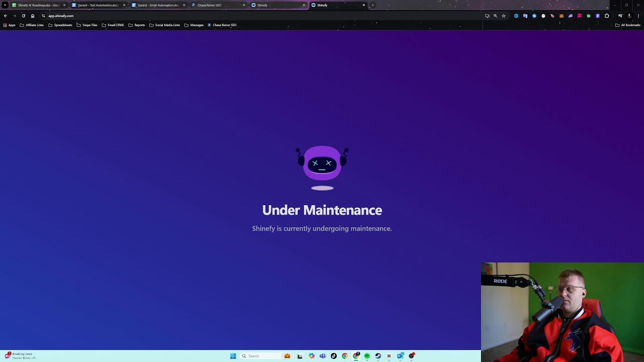Open Microsoft Teams from taskbar
Viewport: 644px width, 362px height.
323,356
